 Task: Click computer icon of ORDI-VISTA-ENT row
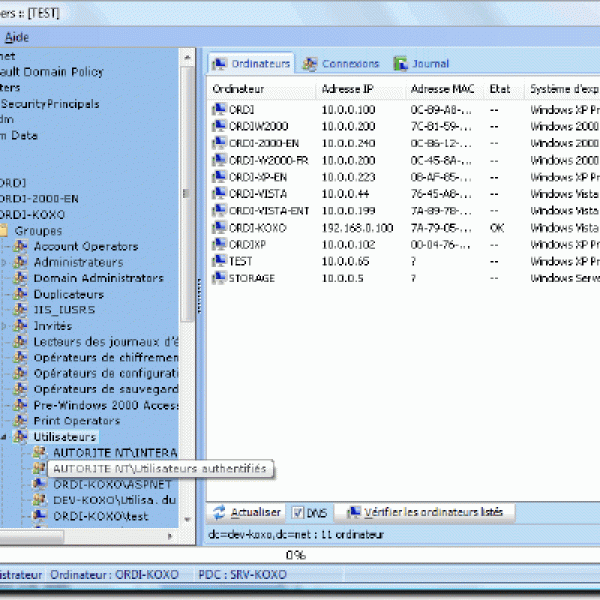tap(219, 210)
